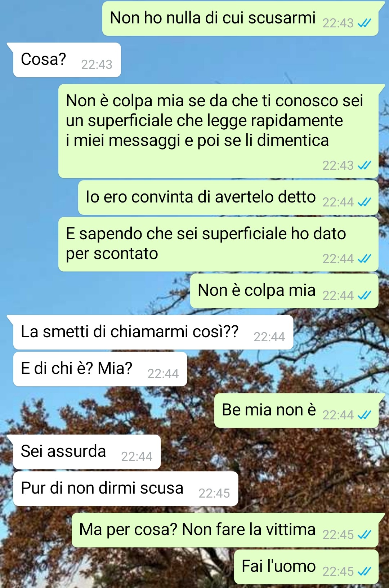This screenshot has height=588, width=389.
Task: Tap read receipt ticks on 'Non ho nulla di cui scusarmi'
Action: [x=364, y=23]
